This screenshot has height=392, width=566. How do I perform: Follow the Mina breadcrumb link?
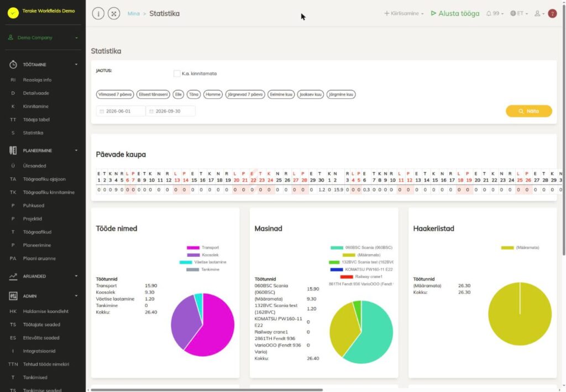point(134,14)
